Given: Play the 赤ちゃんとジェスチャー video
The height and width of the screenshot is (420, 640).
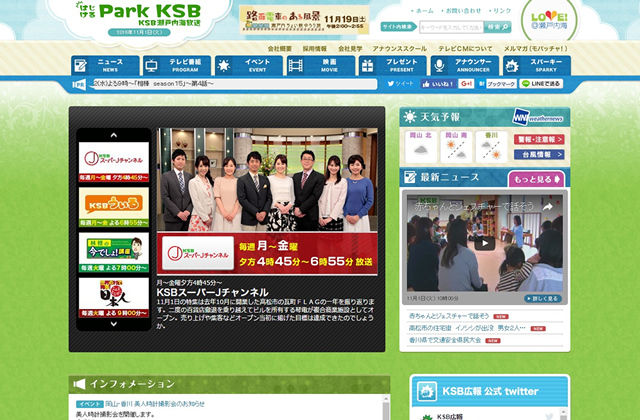Looking at the screenshot, I should coord(484,244).
